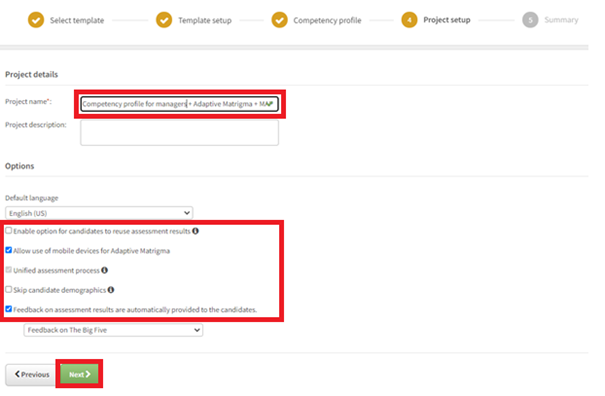Go to the Template setup step label
Viewport: 605px width, 396px height.
[204, 20]
